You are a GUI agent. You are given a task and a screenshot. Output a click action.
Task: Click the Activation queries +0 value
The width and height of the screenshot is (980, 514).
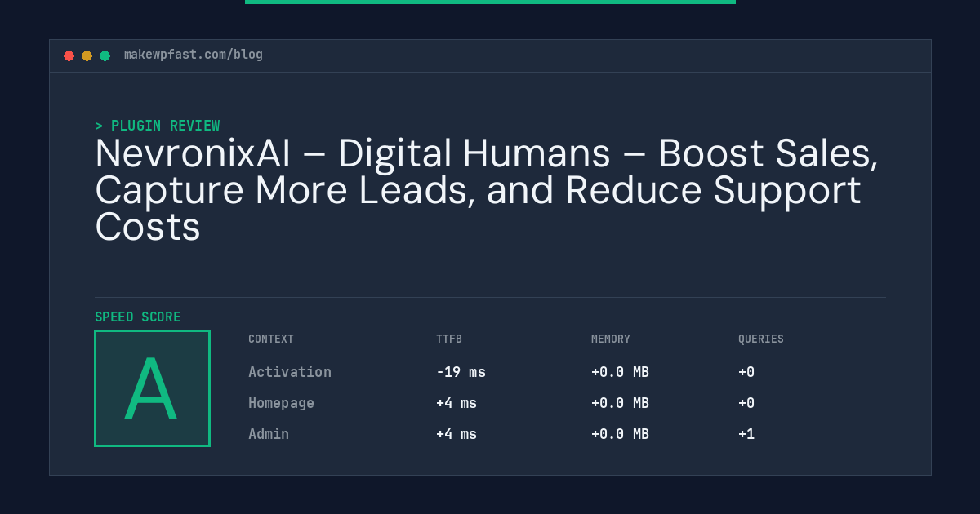point(746,372)
